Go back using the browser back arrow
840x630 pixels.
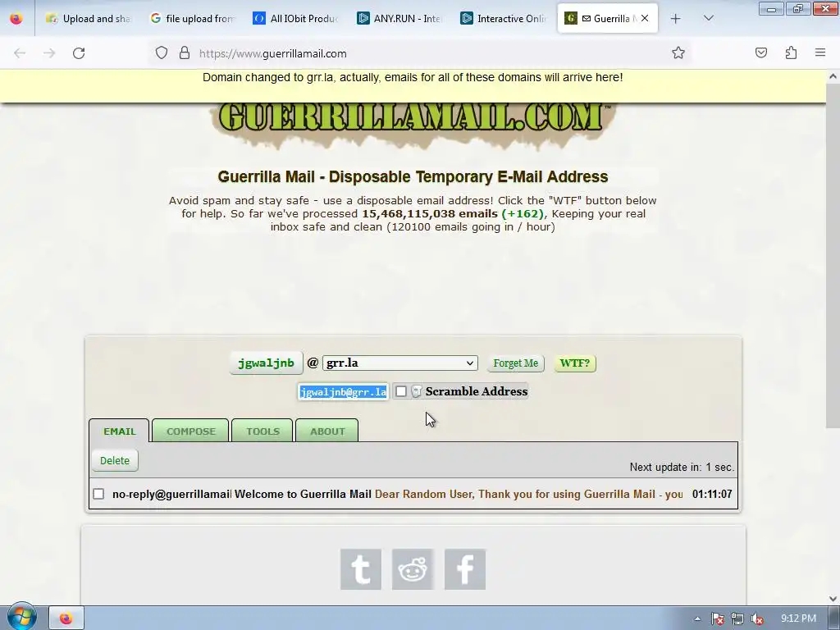click(20, 53)
